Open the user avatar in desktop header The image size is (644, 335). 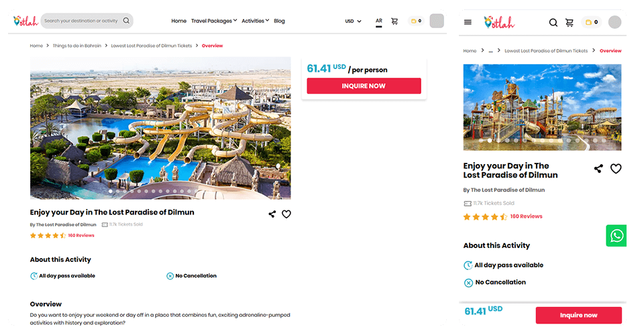(x=437, y=21)
